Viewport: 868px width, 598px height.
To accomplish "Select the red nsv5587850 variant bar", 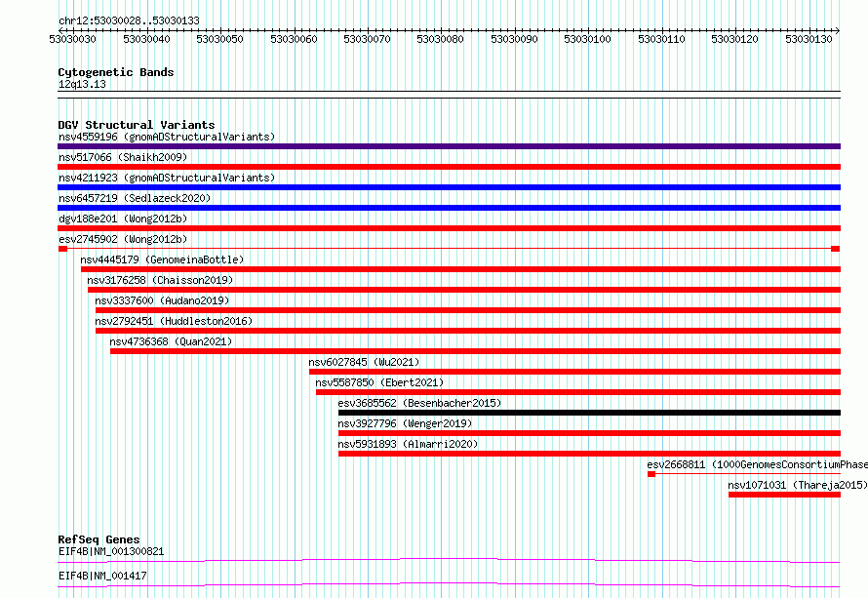I will [578, 392].
